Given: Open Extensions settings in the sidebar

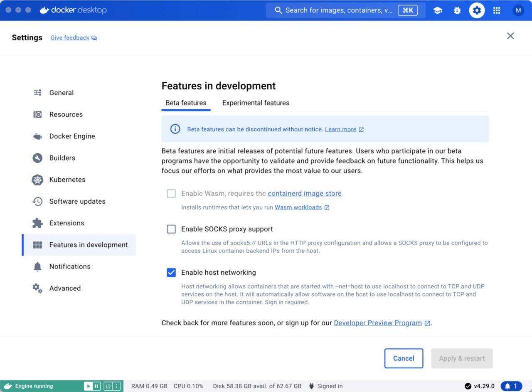Looking at the screenshot, I should [x=67, y=223].
